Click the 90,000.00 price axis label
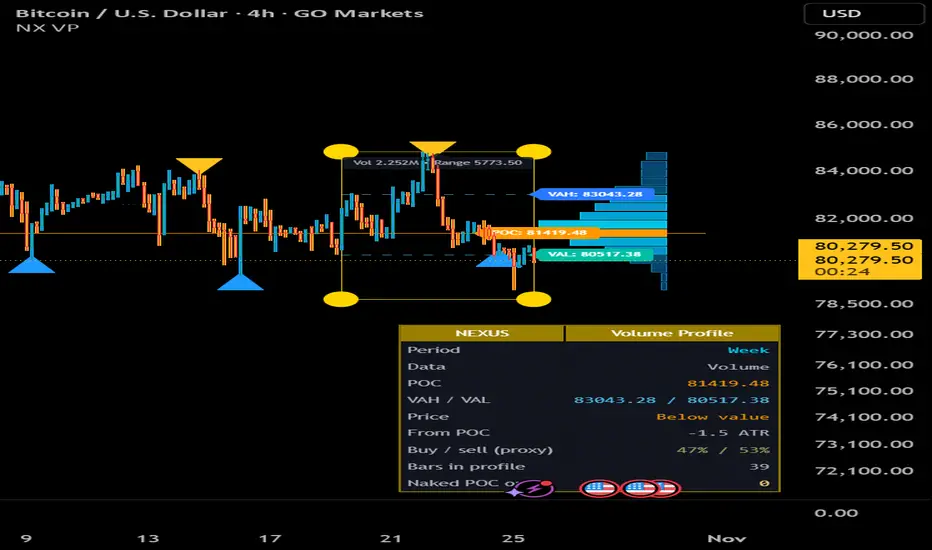Image resolution: width=932 pixels, height=550 pixels. [864, 35]
